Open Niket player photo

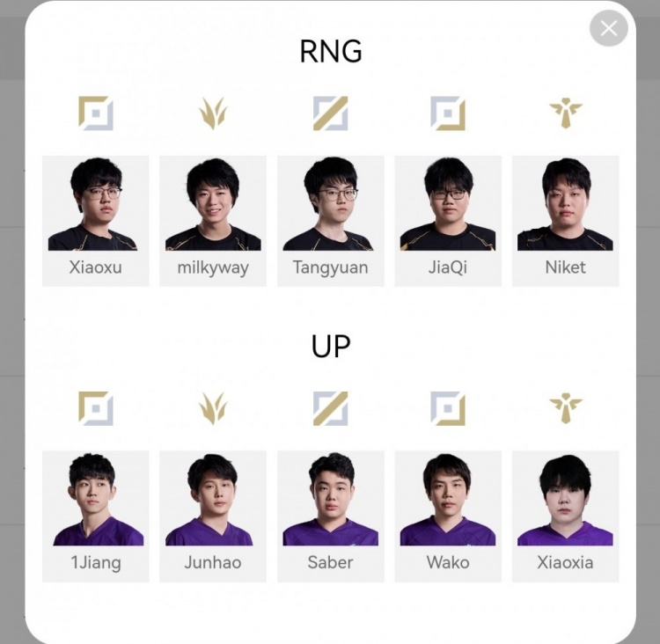(x=565, y=204)
